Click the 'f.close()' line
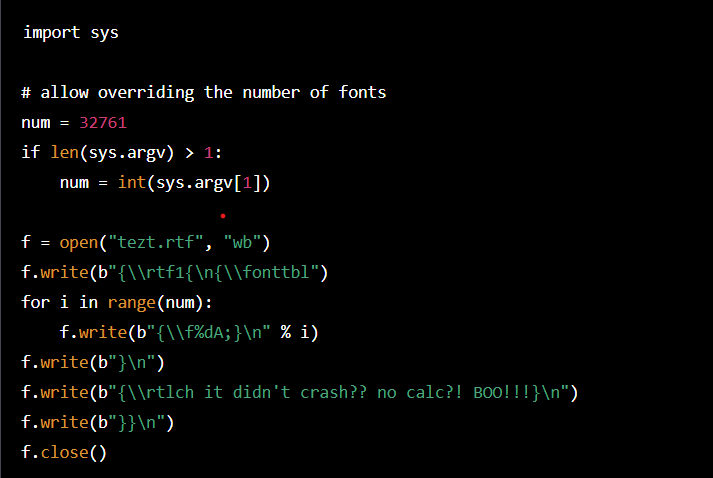This screenshot has height=478, width=713. click(64, 453)
